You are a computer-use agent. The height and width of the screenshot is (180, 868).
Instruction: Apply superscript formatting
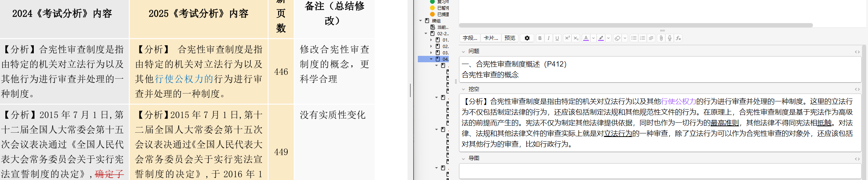pyautogui.click(x=567, y=38)
